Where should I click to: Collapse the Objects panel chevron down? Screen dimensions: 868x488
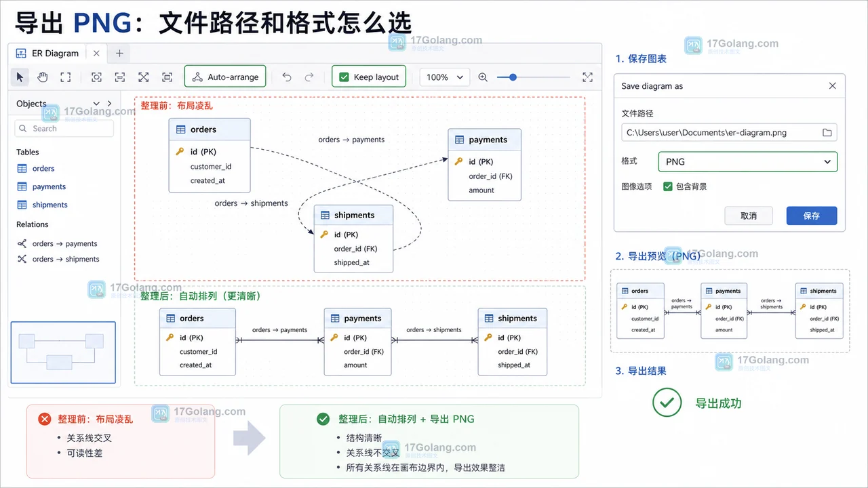(x=96, y=104)
